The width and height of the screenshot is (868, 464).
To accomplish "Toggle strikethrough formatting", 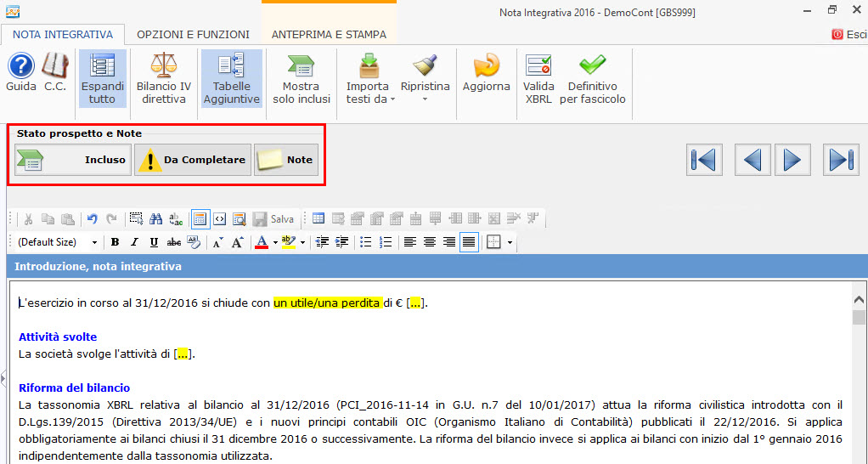I will (174, 242).
